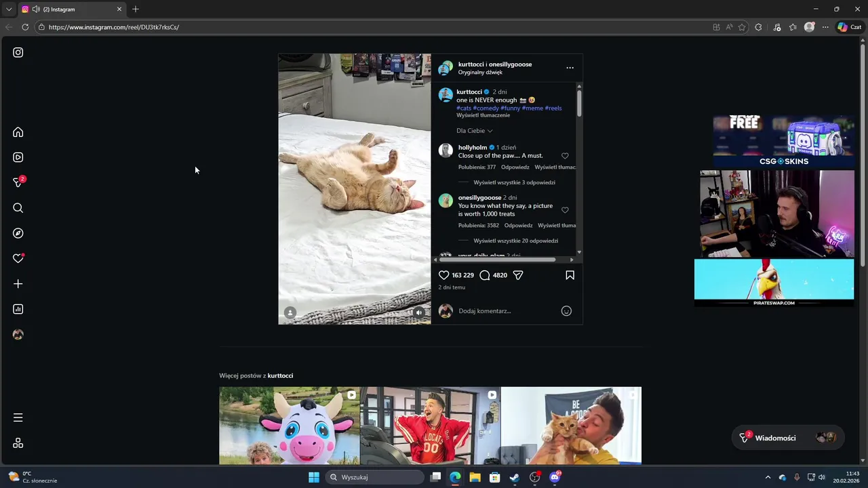Like hollyholm's comment
The width and height of the screenshot is (868, 488).
565,156
